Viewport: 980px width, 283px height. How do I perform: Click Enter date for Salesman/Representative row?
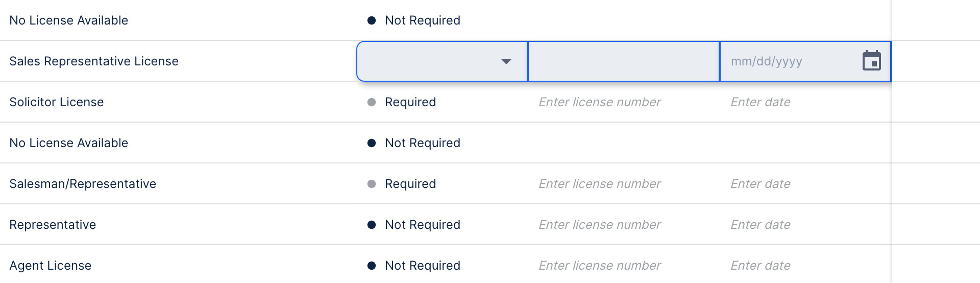pyautogui.click(x=760, y=184)
